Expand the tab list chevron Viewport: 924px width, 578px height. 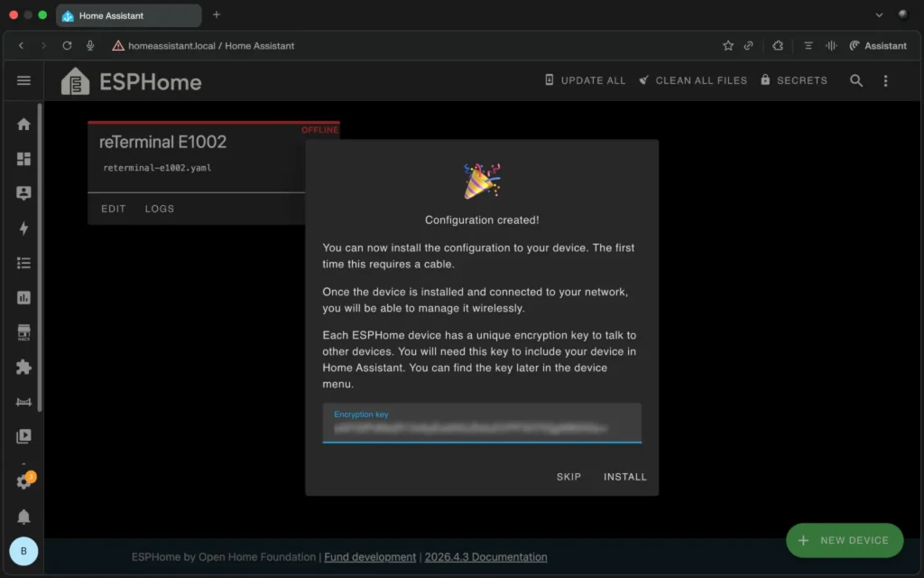coord(879,14)
